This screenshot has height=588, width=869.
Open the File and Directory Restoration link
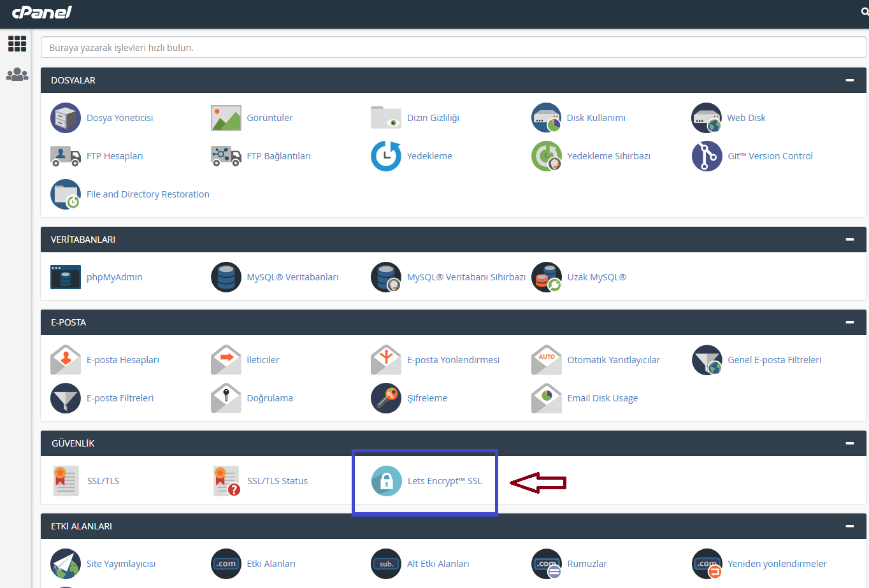148,194
